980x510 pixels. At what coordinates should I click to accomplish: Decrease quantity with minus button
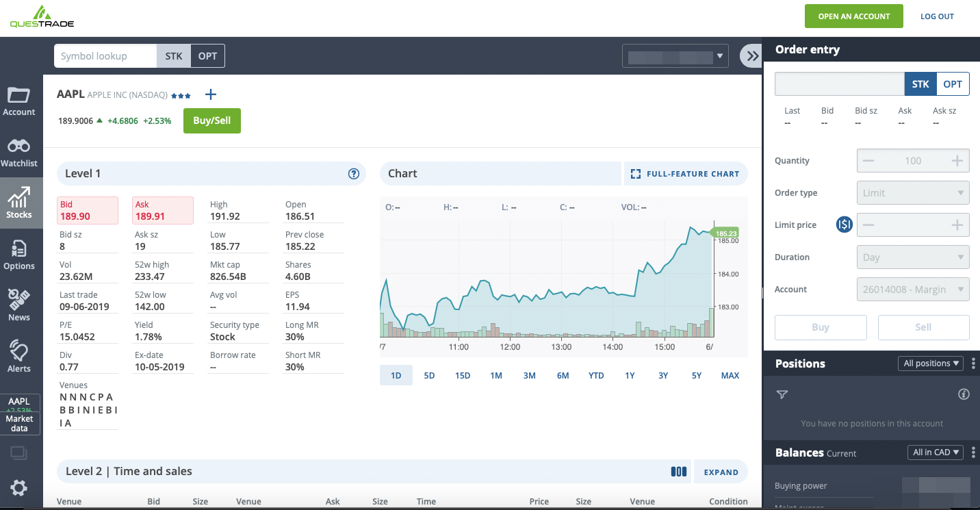coord(868,161)
